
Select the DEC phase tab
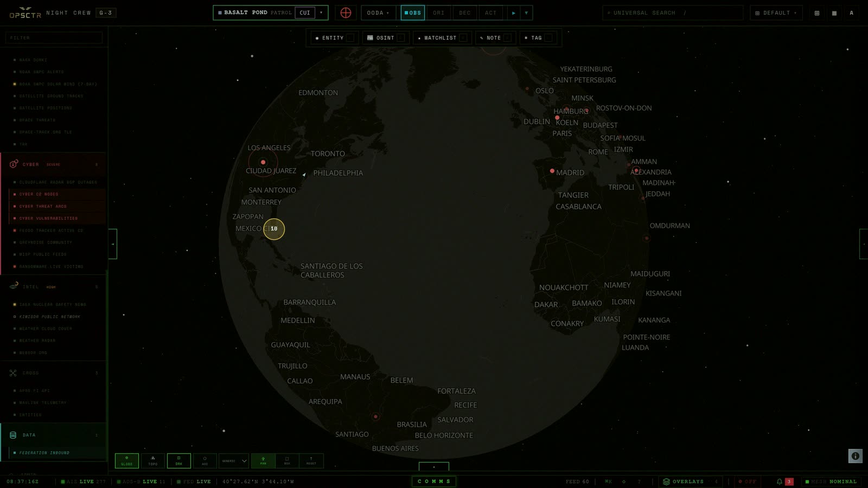(465, 13)
